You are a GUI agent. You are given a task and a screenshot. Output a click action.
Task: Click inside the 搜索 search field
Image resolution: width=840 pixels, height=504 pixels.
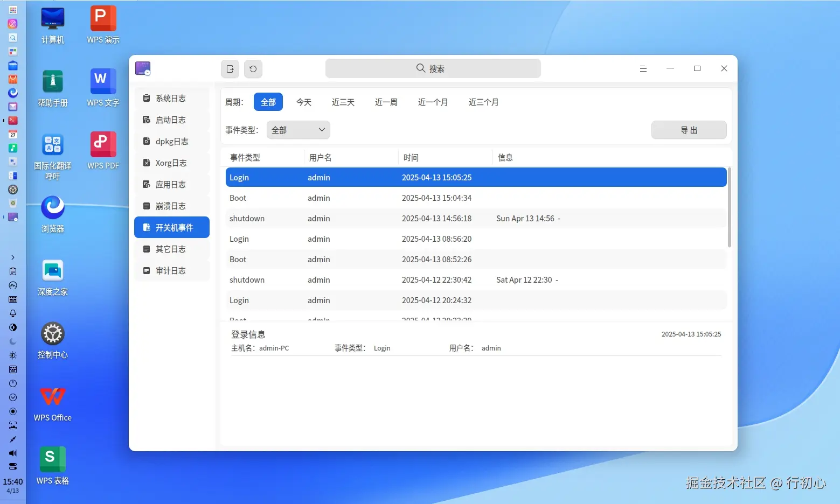coord(433,68)
